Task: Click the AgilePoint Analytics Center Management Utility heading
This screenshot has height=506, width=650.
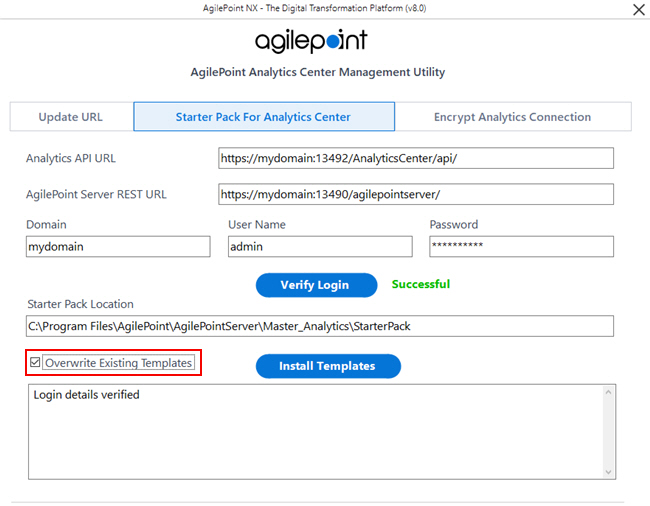Action: pyautogui.click(x=318, y=72)
